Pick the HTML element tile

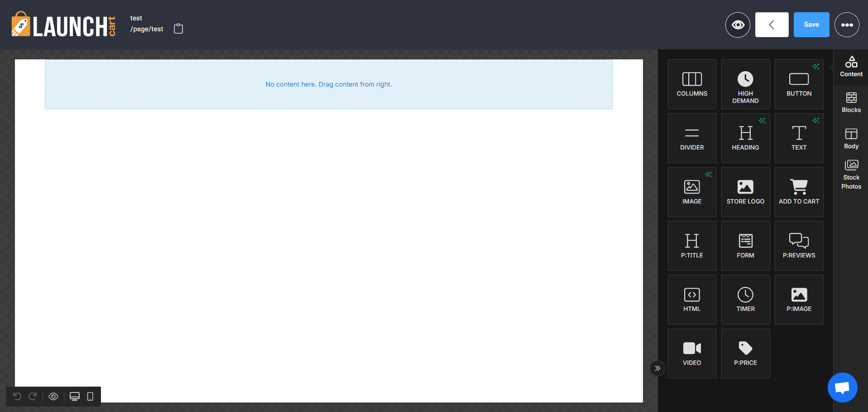click(692, 300)
